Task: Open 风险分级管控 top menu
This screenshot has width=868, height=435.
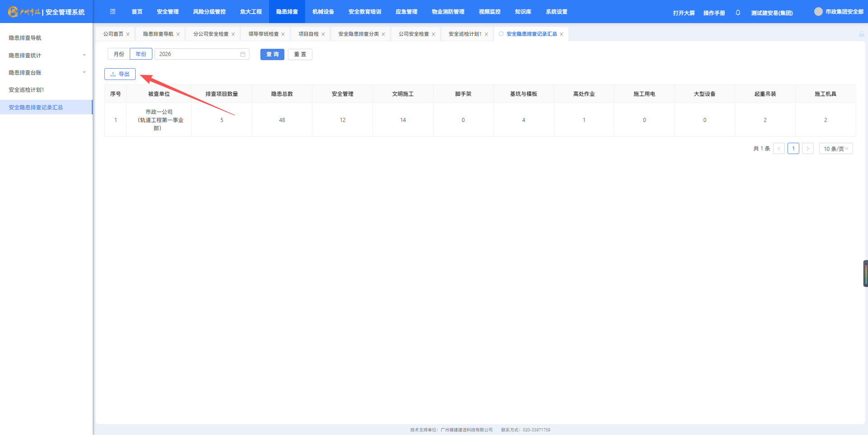Action: click(x=209, y=12)
